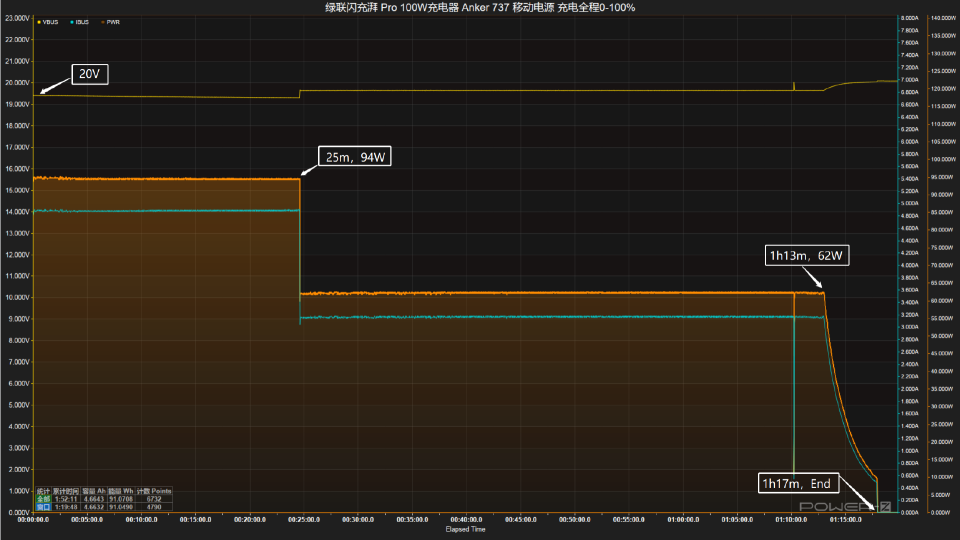Click the 01:15:00.0 time axis tick
Screen dimensions: 960x540
pyautogui.click(x=846, y=520)
